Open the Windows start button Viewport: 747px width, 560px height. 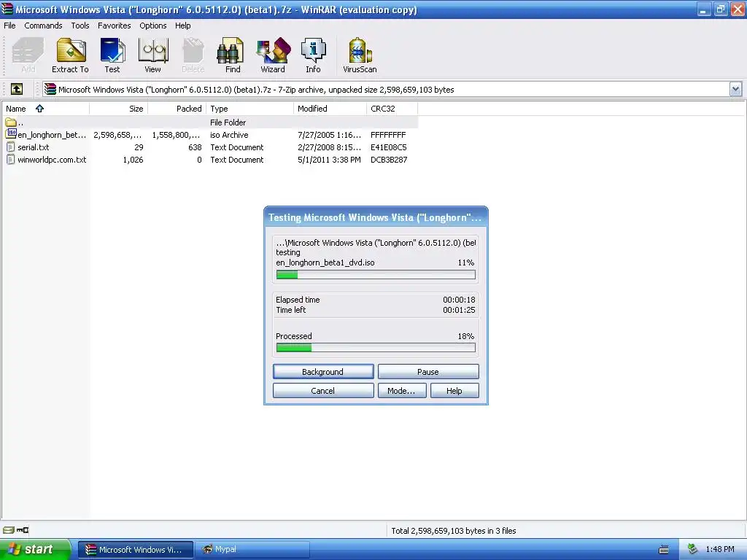tap(34, 550)
